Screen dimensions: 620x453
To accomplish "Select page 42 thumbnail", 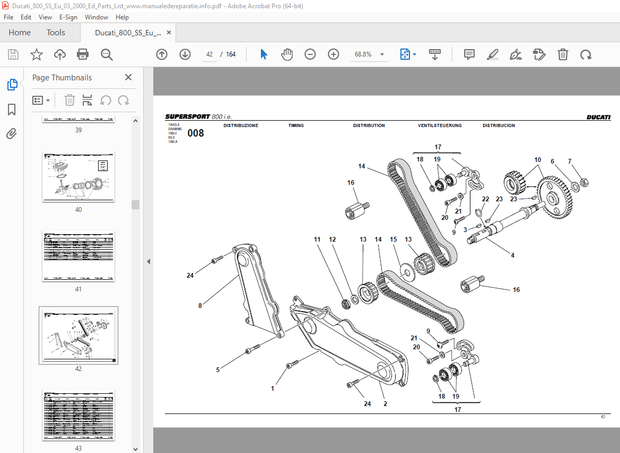I will (78, 336).
